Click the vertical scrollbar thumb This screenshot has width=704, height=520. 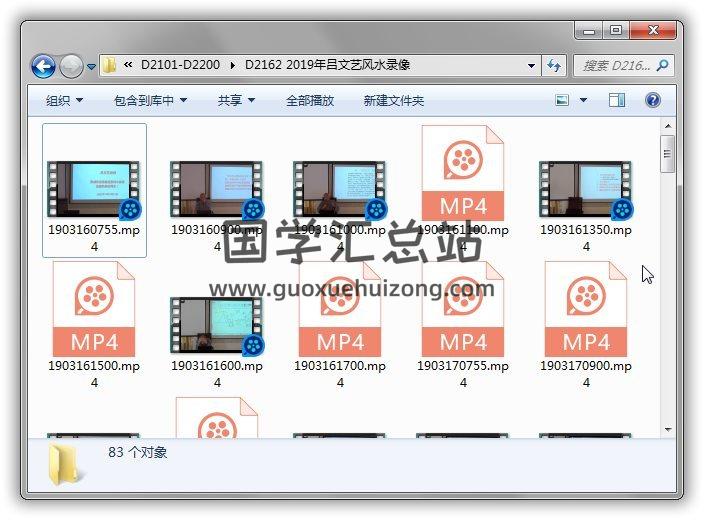[668, 154]
